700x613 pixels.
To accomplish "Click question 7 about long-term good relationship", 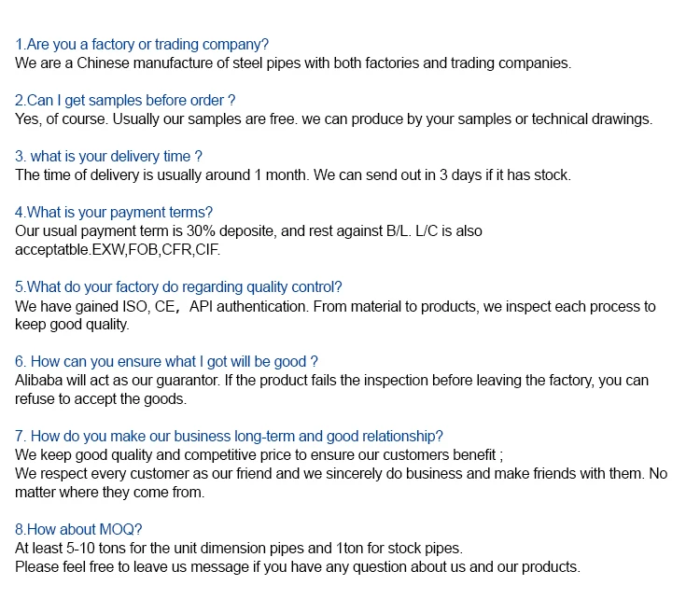I will click(229, 437).
